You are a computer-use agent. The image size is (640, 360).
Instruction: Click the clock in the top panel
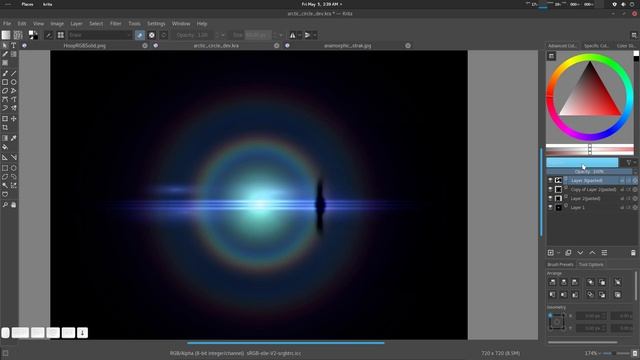[322, 4]
